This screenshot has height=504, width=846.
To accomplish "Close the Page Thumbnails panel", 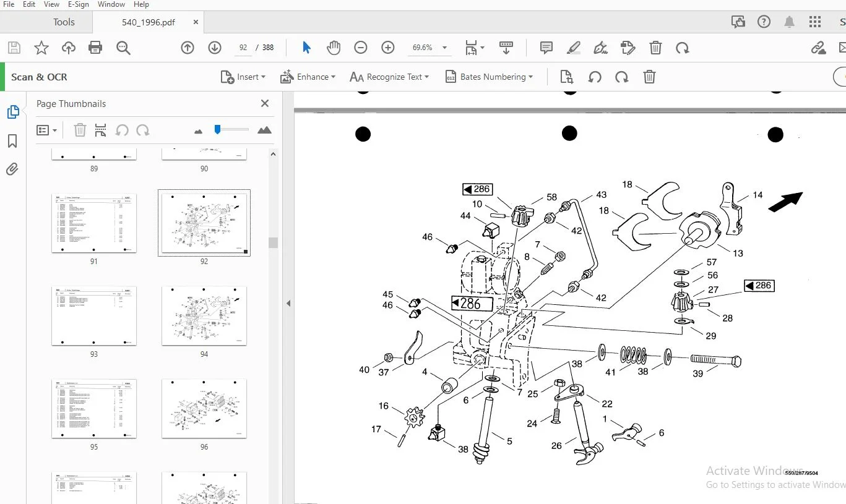I will (x=265, y=103).
